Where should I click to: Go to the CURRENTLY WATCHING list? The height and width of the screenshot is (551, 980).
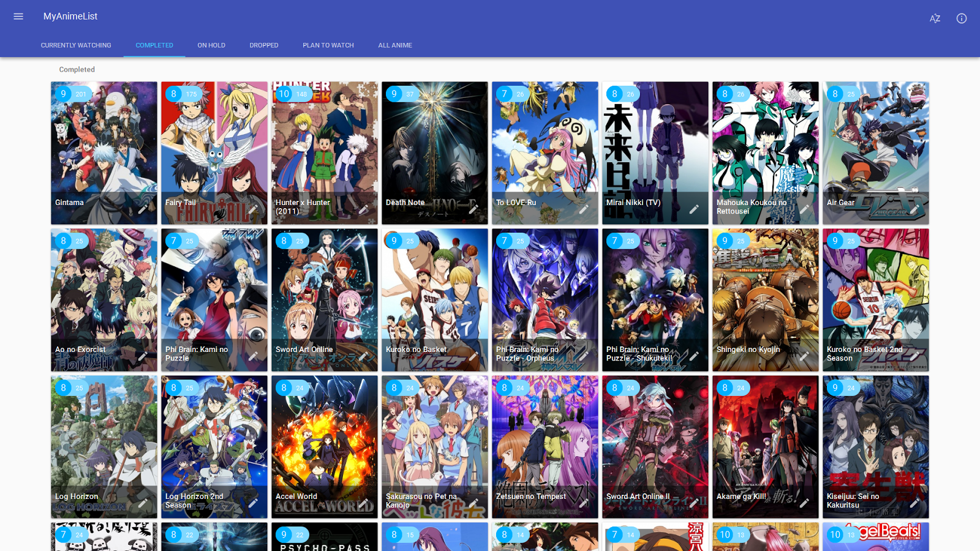(x=76, y=45)
